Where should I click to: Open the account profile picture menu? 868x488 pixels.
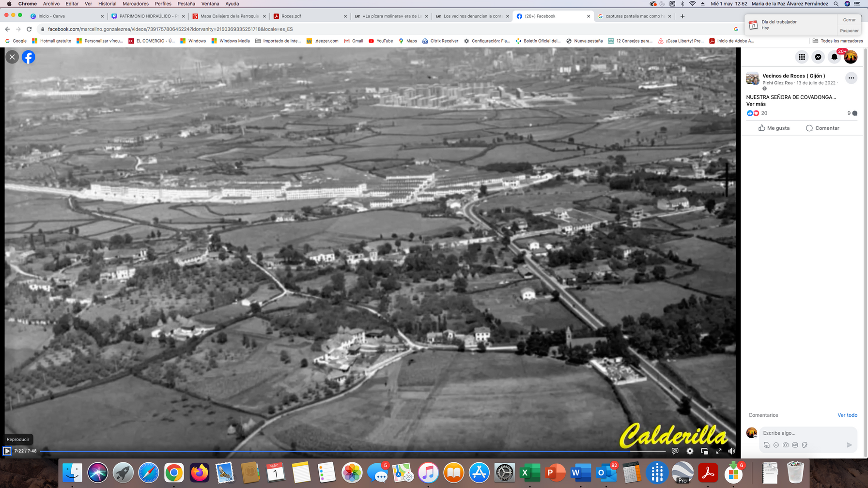[x=851, y=57]
